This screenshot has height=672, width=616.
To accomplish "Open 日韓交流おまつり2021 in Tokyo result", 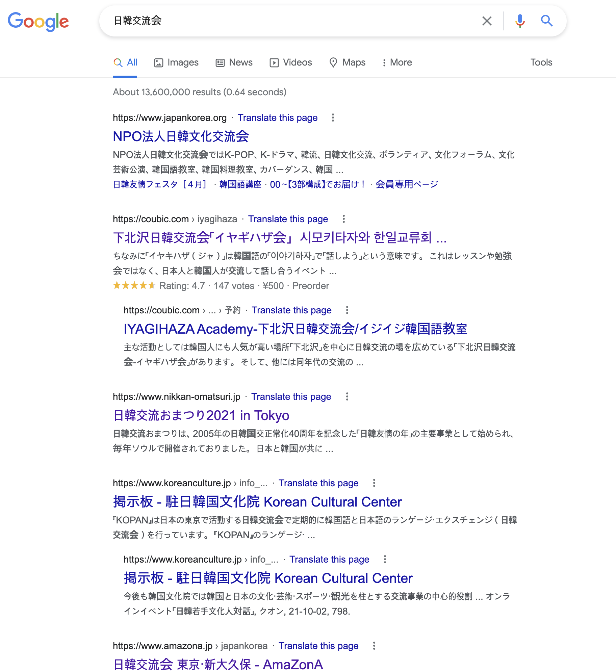I will pyautogui.click(x=201, y=415).
